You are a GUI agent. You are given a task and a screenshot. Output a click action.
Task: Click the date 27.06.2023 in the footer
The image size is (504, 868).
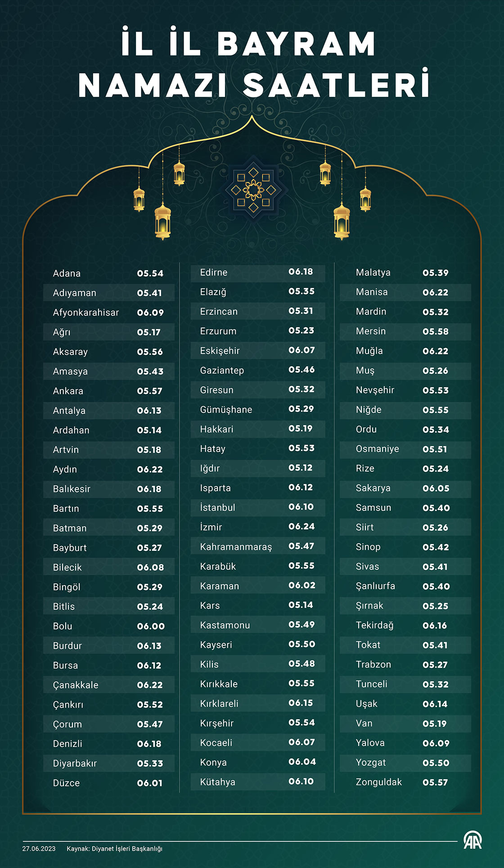tap(39, 849)
